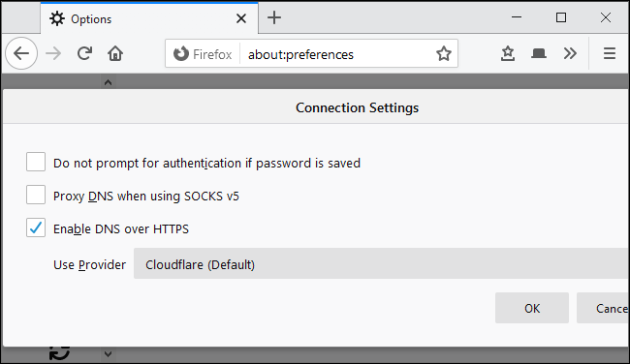Click the hat-shaped toolbar extension icon
Viewport: 630px width, 364px height.
coord(538,53)
